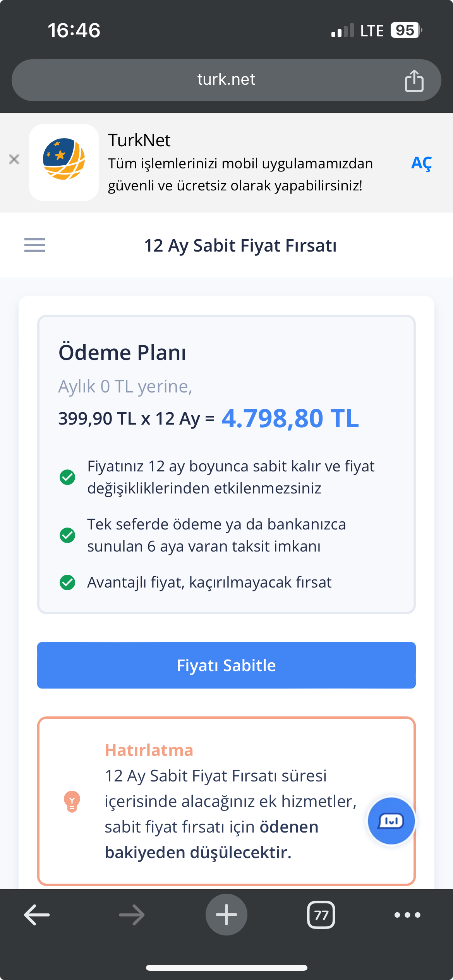The image size is (453, 980).
Task: Open the hamburger navigation menu
Action: (x=35, y=245)
